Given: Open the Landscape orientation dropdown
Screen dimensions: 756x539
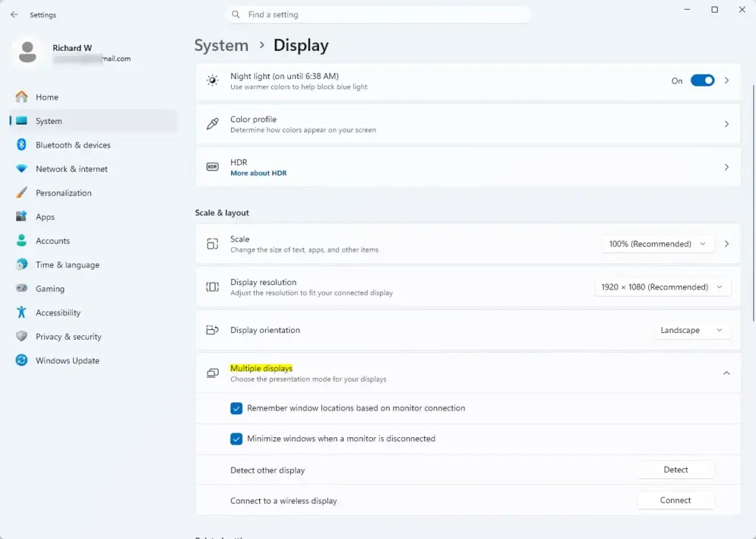Looking at the screenshot, I should coord(692,330).
